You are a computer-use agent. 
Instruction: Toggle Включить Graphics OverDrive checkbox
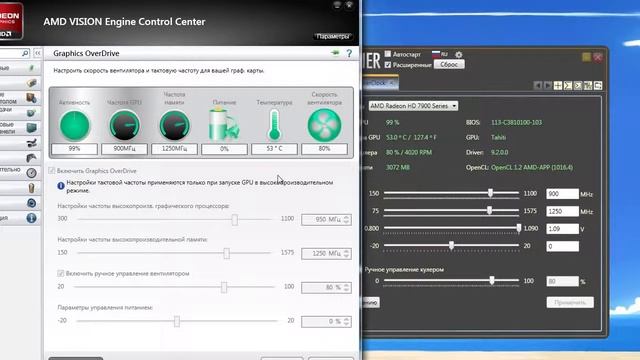coord(52,171)
